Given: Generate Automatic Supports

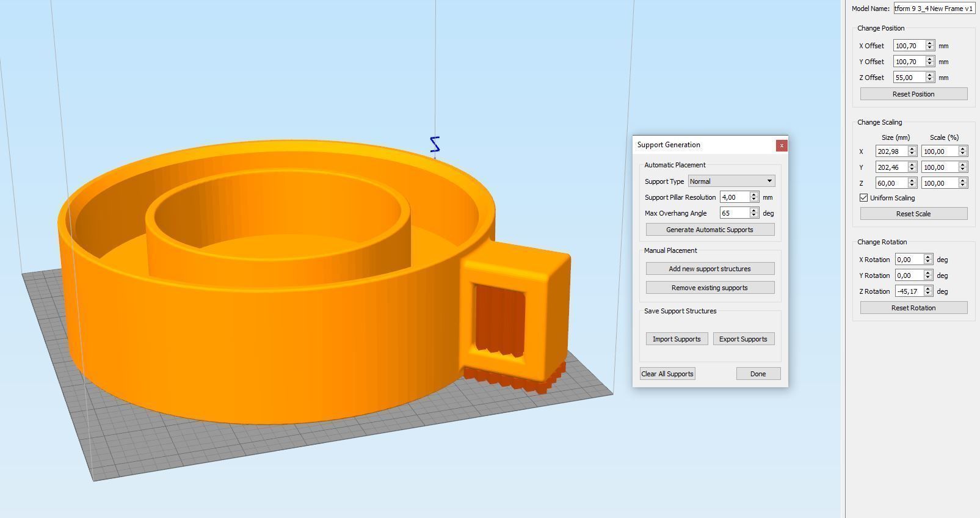Looking at the screenshot, I should [x=710, y=230].
